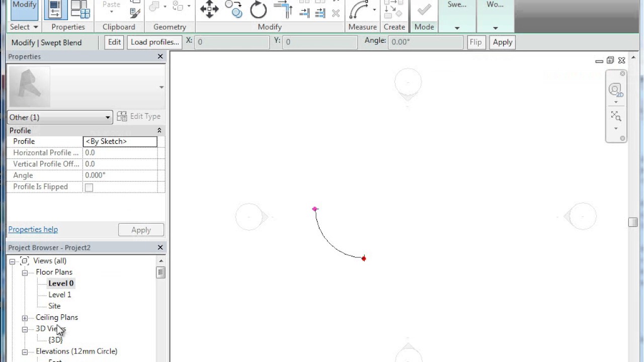Open the {3D} view
644x362 pixels.
pos(55,340)
